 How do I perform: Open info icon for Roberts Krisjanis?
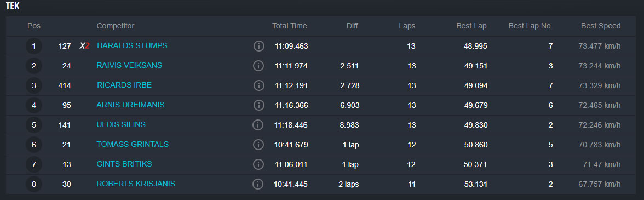click(x=258, y=184)
